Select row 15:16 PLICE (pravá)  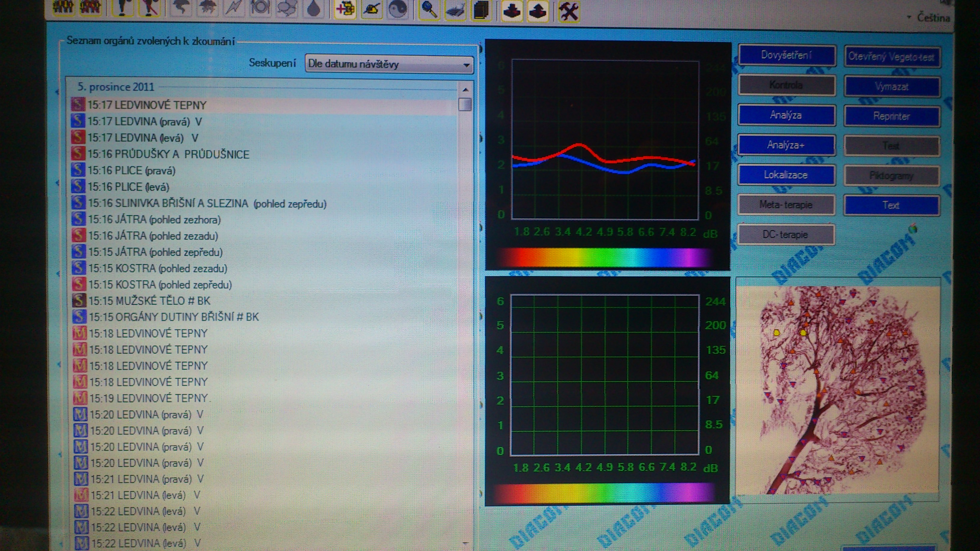click(264, 170)
